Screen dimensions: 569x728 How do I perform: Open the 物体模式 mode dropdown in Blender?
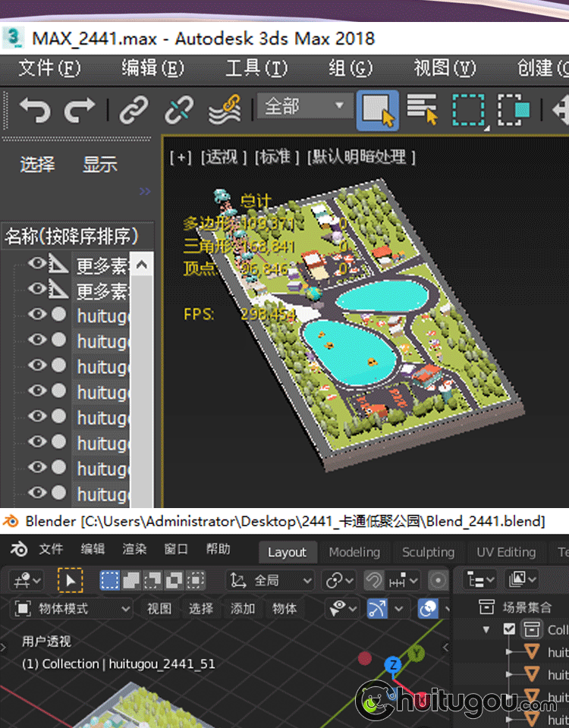click(x=73, y=608)
